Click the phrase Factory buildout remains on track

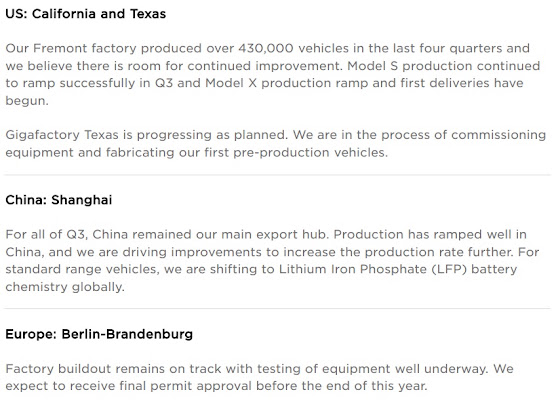[114, 369]
